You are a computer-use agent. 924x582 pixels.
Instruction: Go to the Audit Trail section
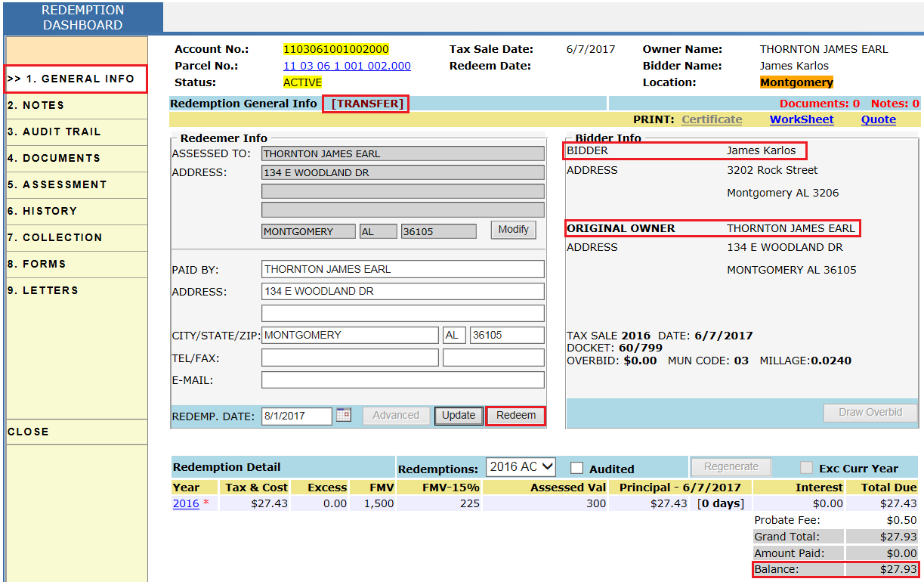point(54,132)
